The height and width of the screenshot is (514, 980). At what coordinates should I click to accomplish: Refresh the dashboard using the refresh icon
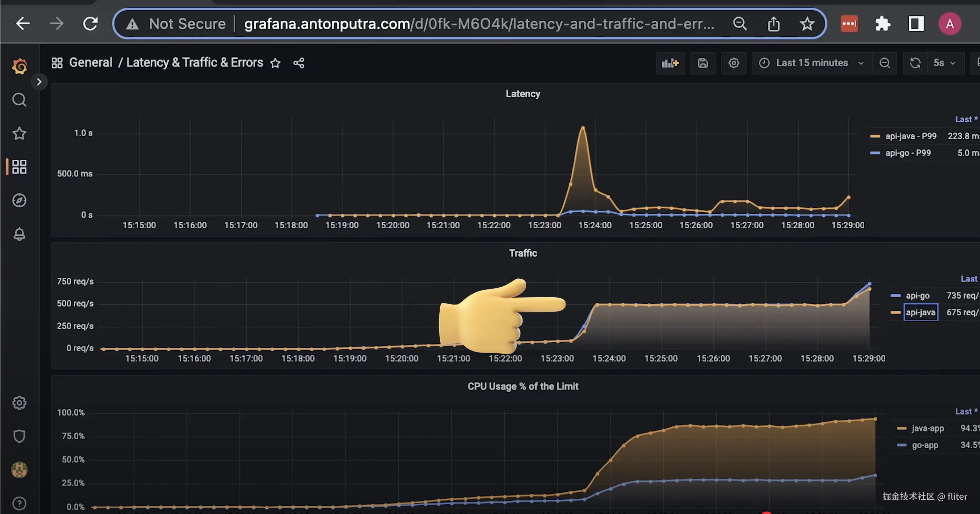click(x=915, y=63)
